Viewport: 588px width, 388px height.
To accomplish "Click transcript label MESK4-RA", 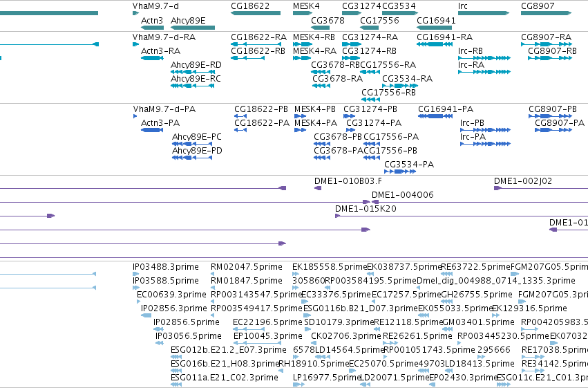I will point(314,51).
